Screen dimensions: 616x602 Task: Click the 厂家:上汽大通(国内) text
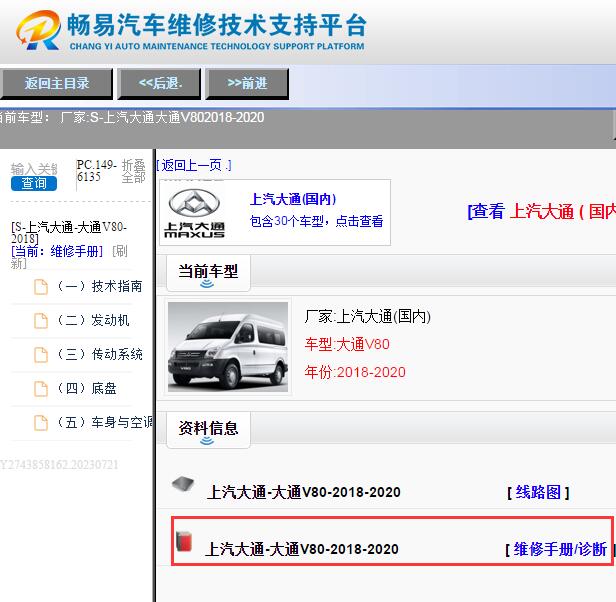368,316
